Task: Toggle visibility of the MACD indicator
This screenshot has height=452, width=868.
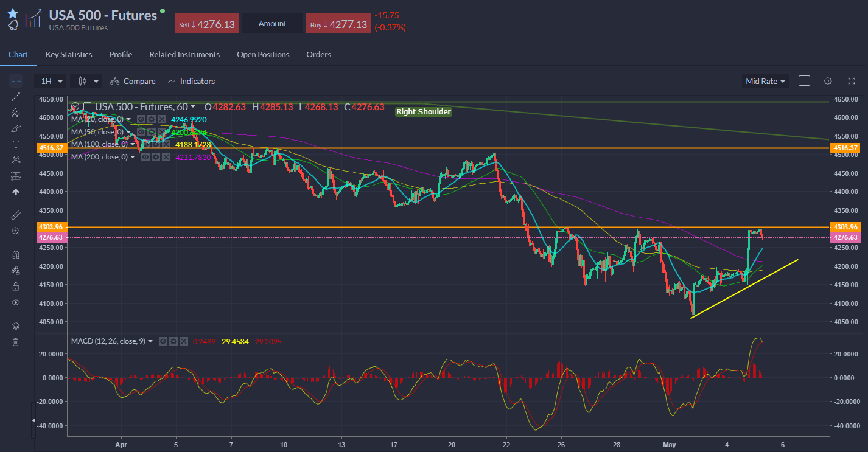Action: pos(163,341)
